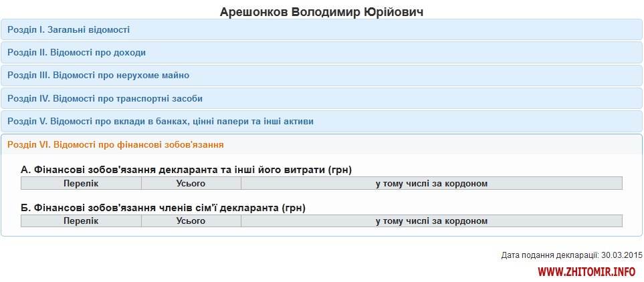This screenshot has width=644, height=282.
Task: Click heading А. Фінансові зобов'язання декларанта
Action: (186, 170)
